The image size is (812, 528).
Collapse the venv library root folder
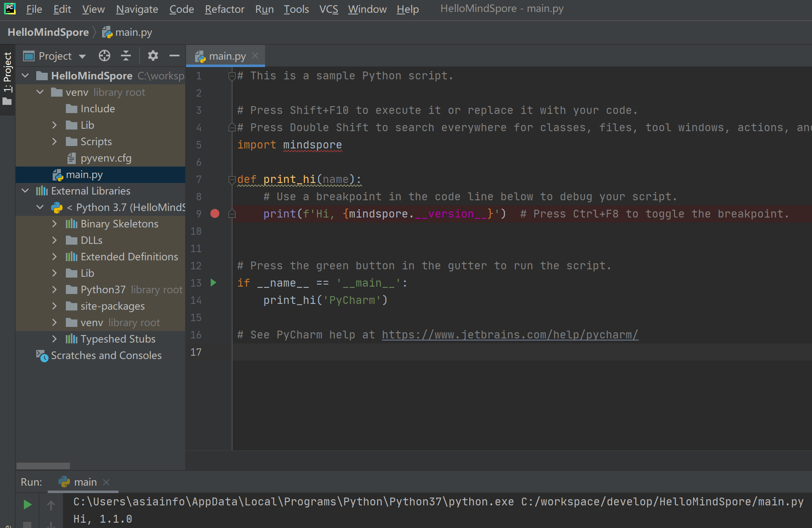click(40, 92)
